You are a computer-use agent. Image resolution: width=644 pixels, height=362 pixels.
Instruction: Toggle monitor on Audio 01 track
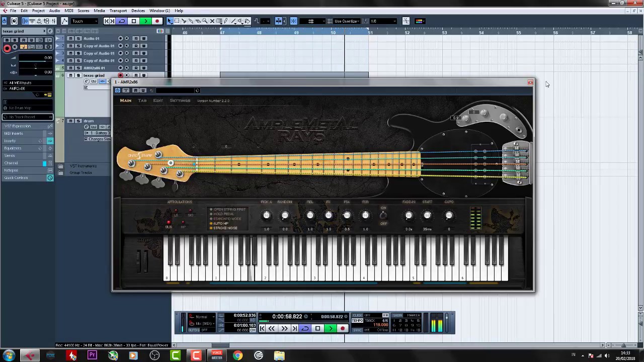[x=127, y=39]
